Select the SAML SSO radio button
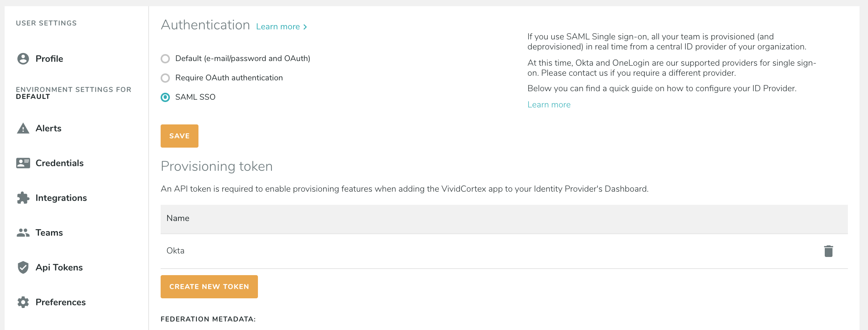The image size is (868, 330). click(x=165, y=97)
